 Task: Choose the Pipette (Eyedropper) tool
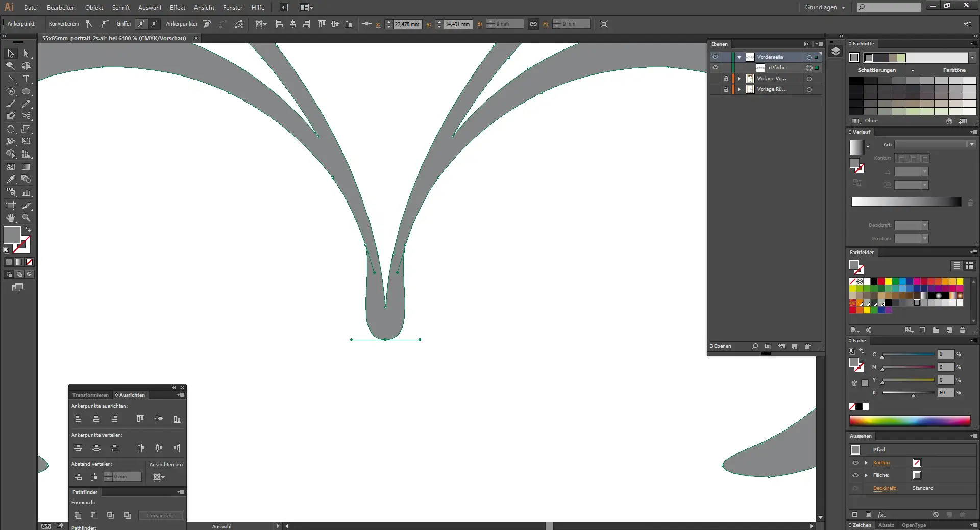point(11,179)
